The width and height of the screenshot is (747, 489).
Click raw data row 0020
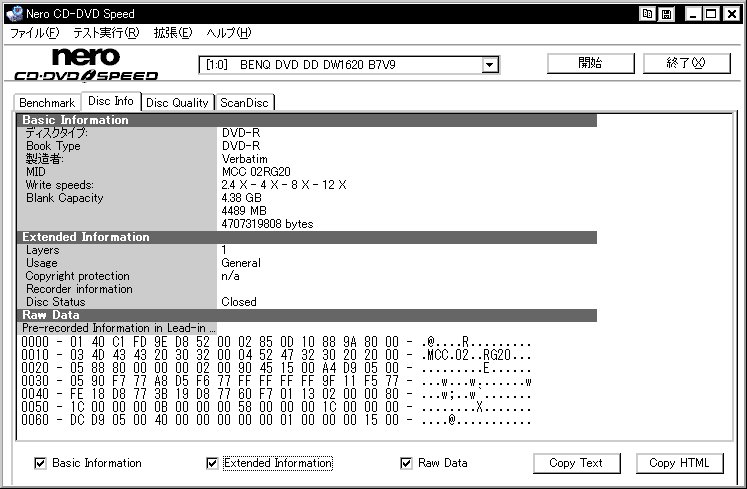tap(276, 368)
